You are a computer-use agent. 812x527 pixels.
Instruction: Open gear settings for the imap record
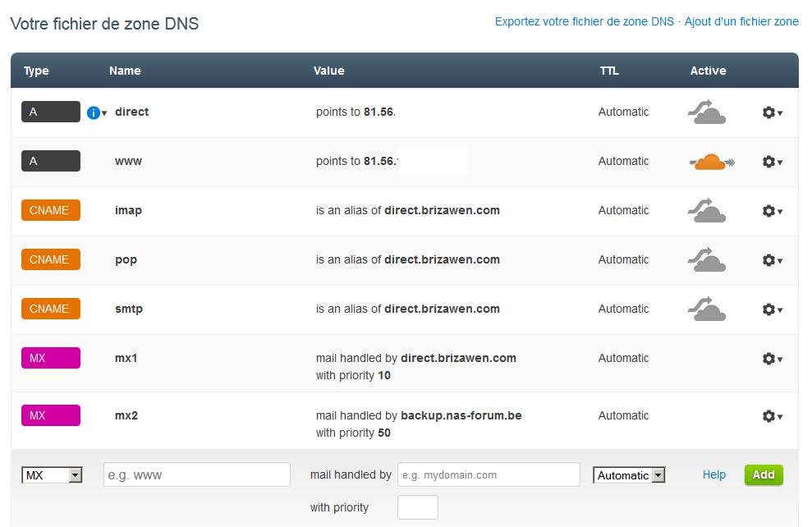point(771,211)
